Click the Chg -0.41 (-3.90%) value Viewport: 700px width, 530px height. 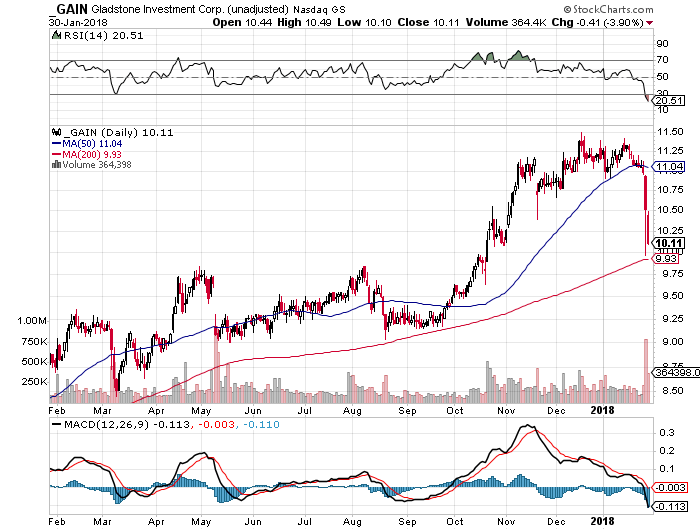598,22
